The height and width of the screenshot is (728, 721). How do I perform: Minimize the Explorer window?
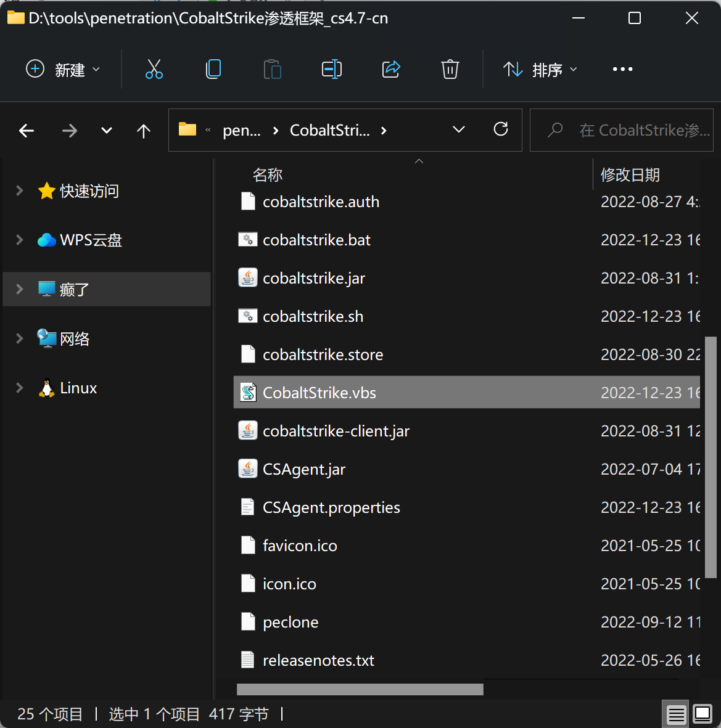(x=579, y=18)
